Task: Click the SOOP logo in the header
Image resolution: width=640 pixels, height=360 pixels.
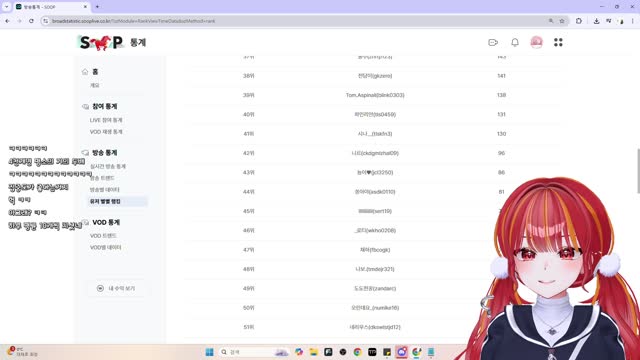Action: [101, 42]
